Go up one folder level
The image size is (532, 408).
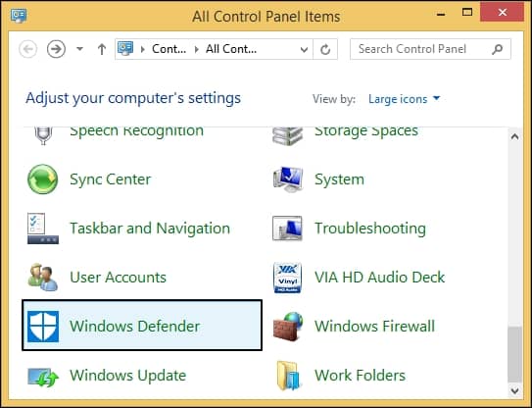pyautogui.click(x=102, y=49)
